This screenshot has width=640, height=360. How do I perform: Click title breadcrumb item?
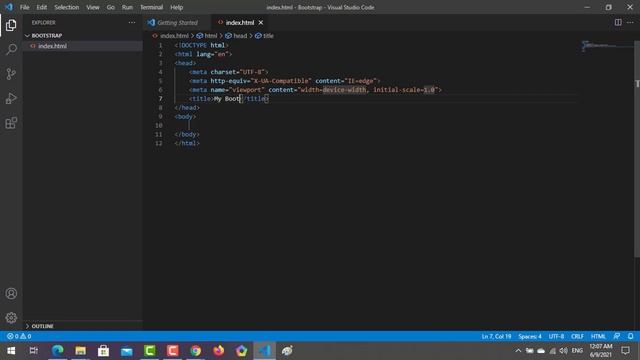point(268,36)
